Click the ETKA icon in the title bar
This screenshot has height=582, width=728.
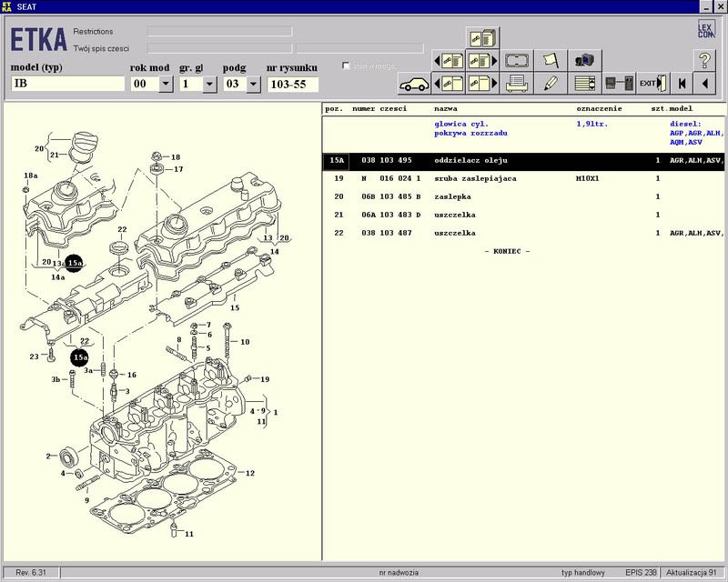[6, 6]
